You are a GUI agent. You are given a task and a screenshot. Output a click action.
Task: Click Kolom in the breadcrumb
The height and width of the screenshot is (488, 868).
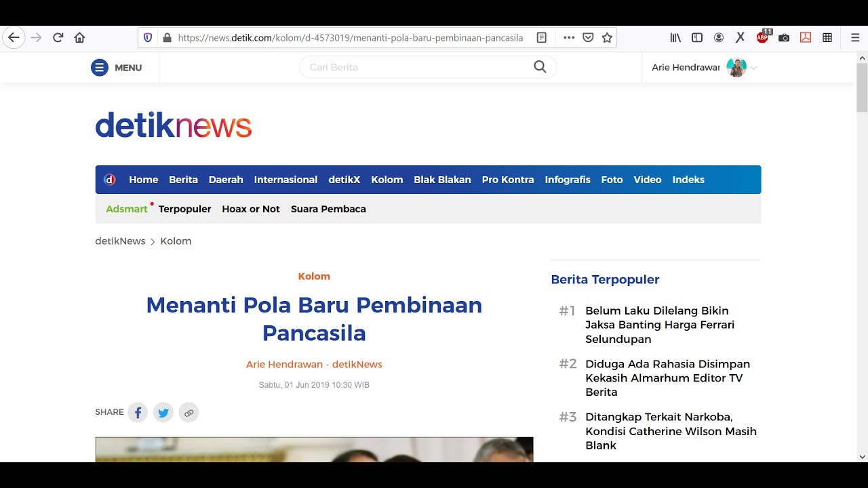(176, 241)
